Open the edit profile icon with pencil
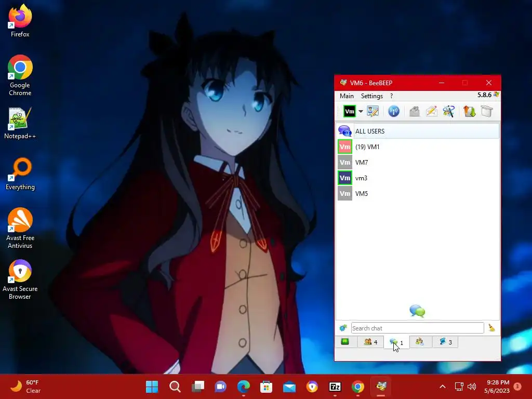Viewport: 532px width, 399px height. 373,111
